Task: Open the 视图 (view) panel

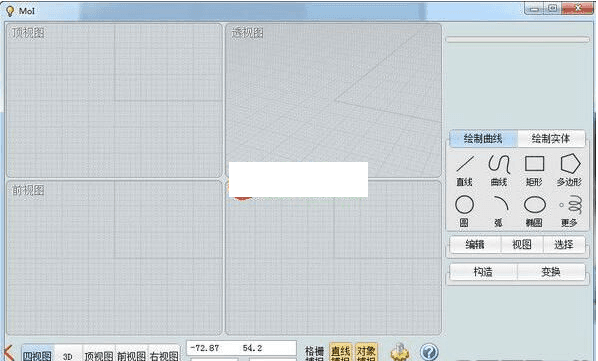Action: [x=522, y=244]
